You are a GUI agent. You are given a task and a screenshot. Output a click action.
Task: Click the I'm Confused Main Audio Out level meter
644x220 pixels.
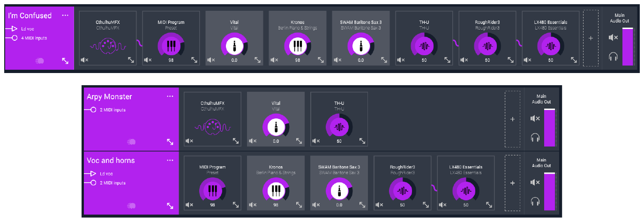628,47
